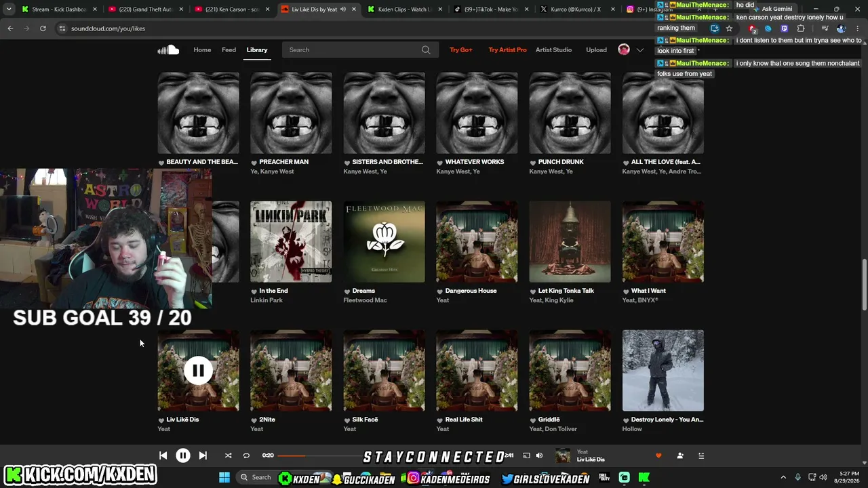Close the Liv Likë Dis browser tab

[x=353, y=9]
